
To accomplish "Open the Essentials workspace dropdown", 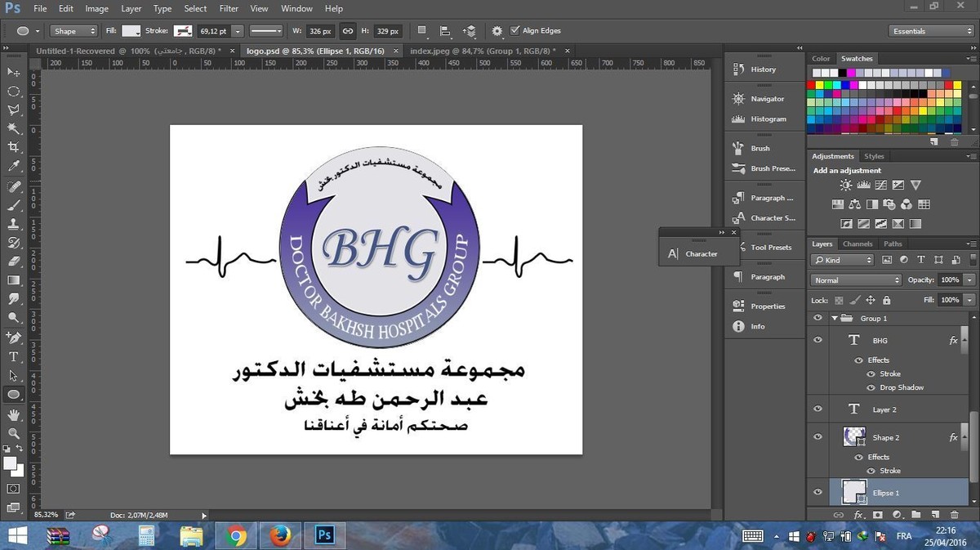I will click(930, 31).
